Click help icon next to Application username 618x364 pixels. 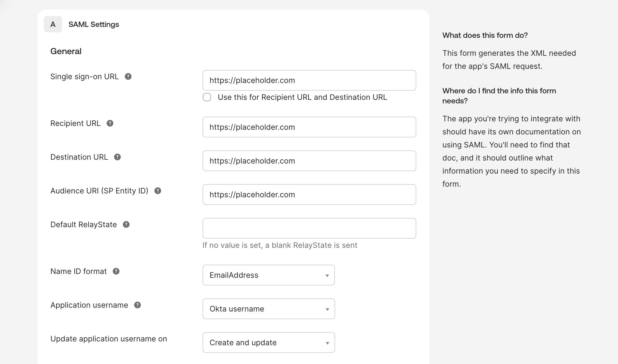pos(138,305)
